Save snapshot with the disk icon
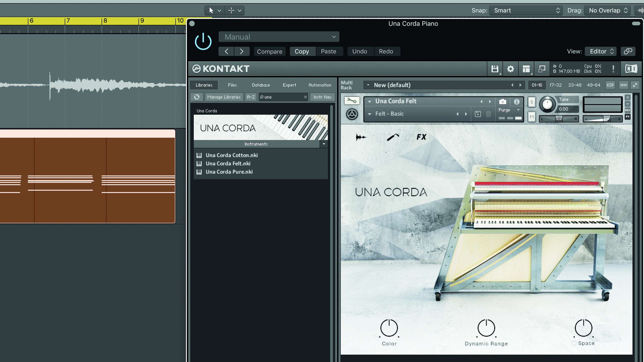This screenshot has height=362, width=644. pyautogui.click(x=477, y=114)
